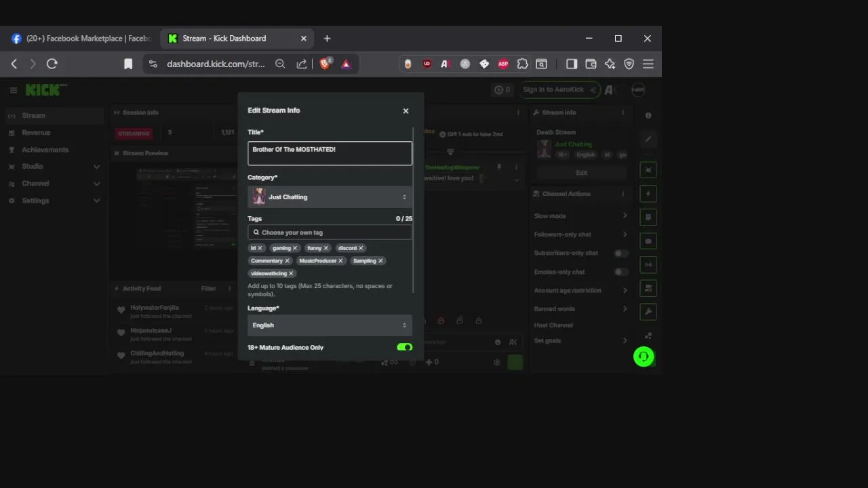Close the Edit Stream Info dialog
The height and width of the screenshot is (488, 868).
406,111
